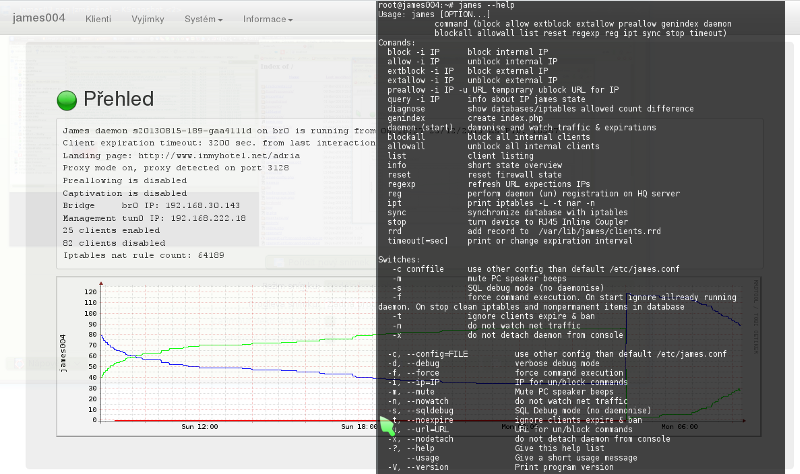
Task: Go to the Vyjimky page
Action: pos(150,19)
